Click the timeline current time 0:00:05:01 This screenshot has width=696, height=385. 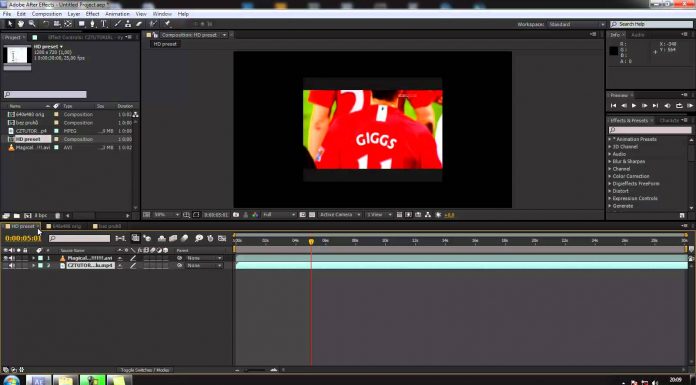[x=23, y=238]
